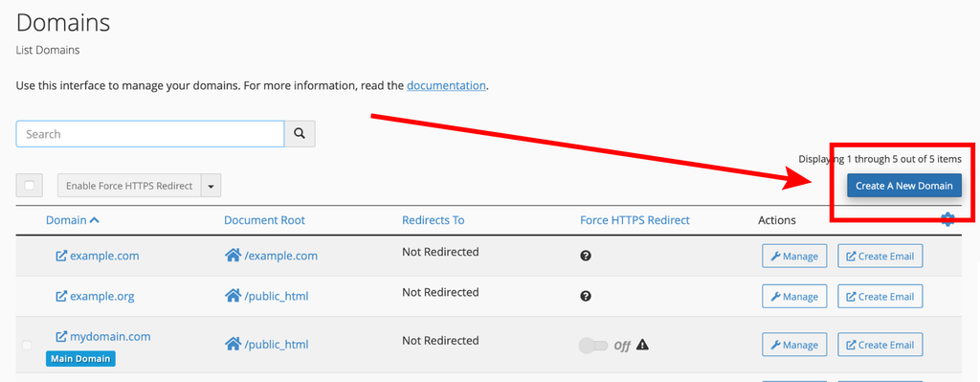
Task: Open the mydomain.com domain link
Action: [110, 336]
